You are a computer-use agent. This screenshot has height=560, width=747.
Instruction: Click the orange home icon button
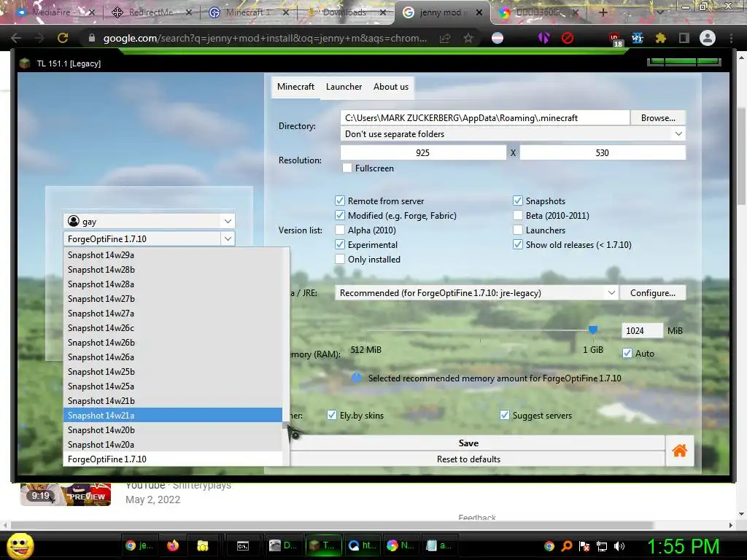pos(679,451)
